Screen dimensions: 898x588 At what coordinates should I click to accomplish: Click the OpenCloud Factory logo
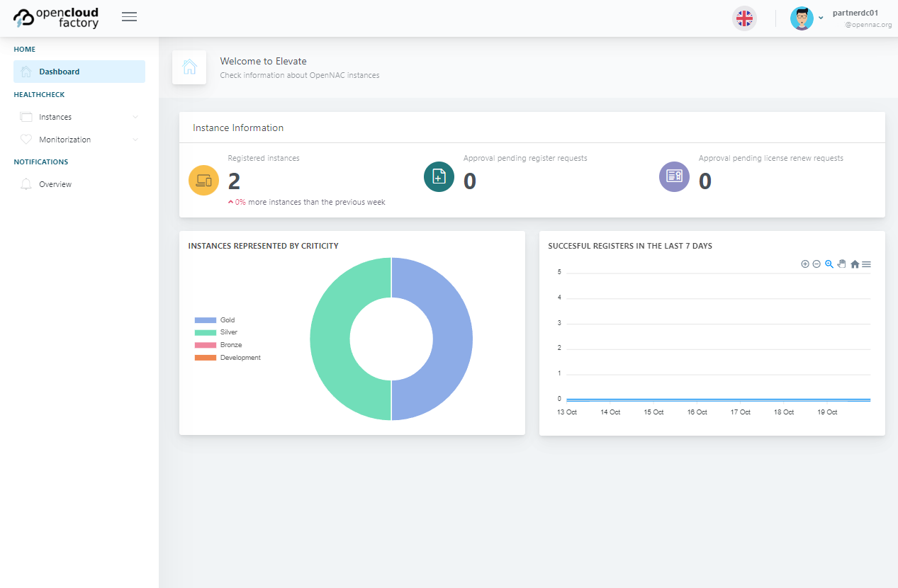(x=56, y=18)
